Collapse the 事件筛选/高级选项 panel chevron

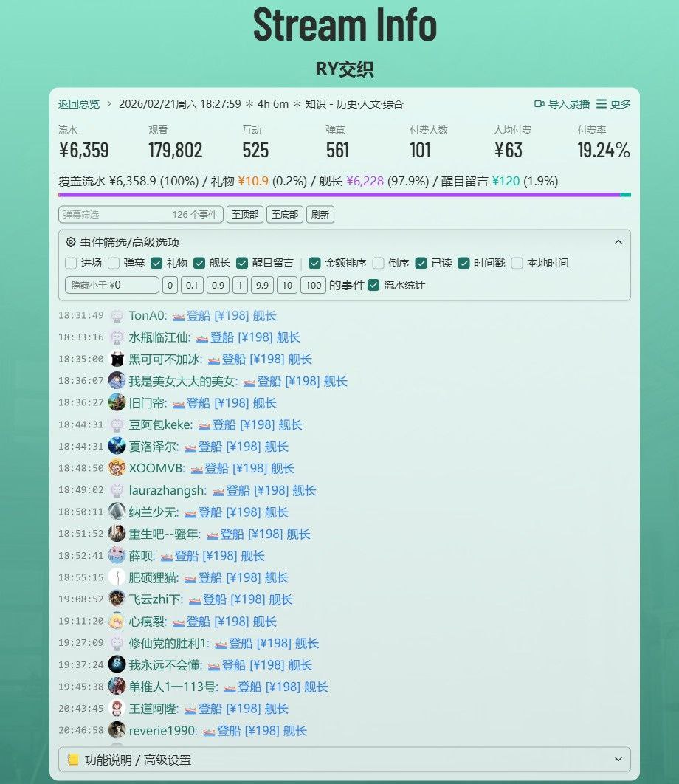[618, 242]
